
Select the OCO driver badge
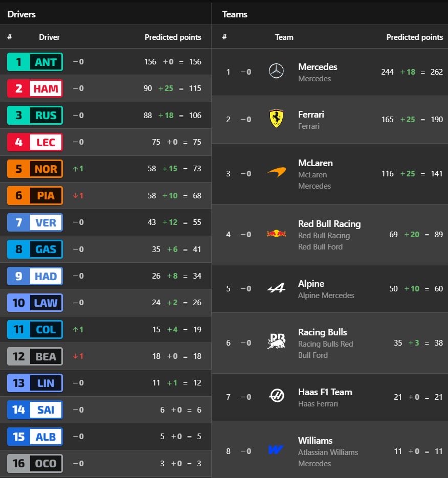35,463
